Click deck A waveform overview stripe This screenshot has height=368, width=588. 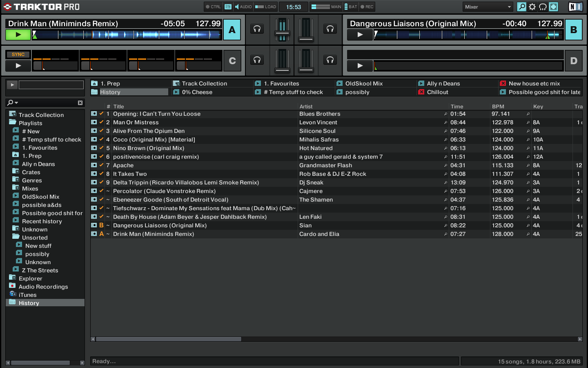[x=127, y=35]
